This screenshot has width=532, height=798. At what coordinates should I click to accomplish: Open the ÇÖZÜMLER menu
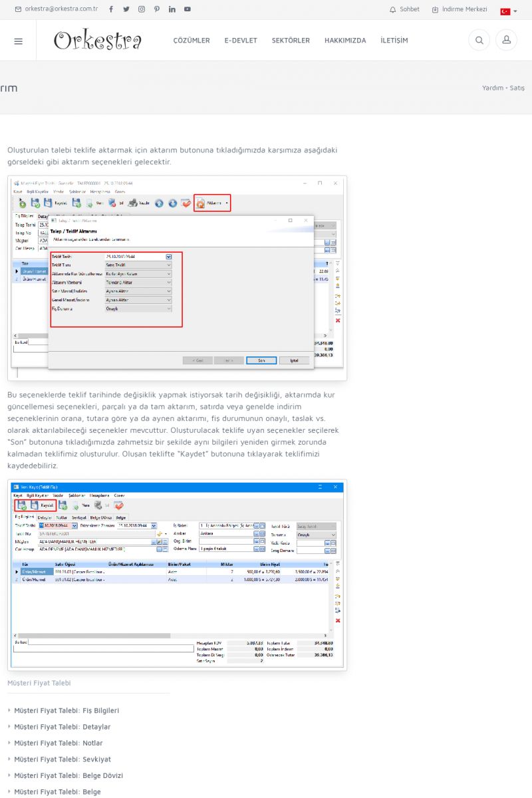[192, 41]
